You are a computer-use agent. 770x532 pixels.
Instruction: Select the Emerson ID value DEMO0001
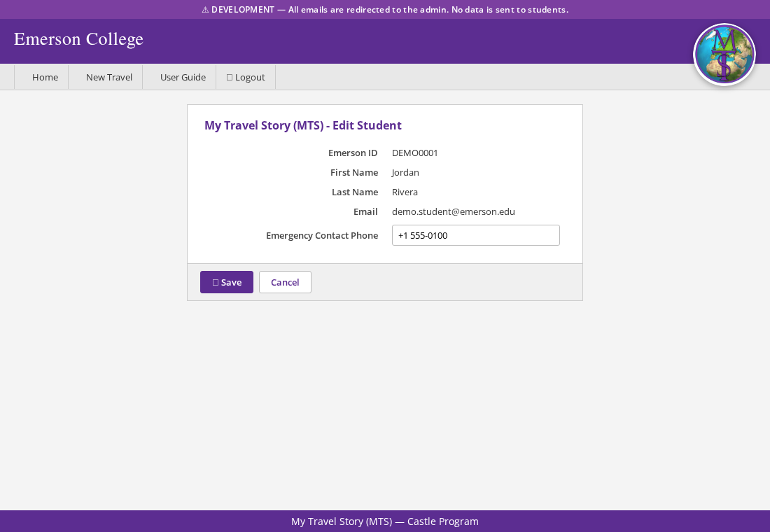coord(414,153)
